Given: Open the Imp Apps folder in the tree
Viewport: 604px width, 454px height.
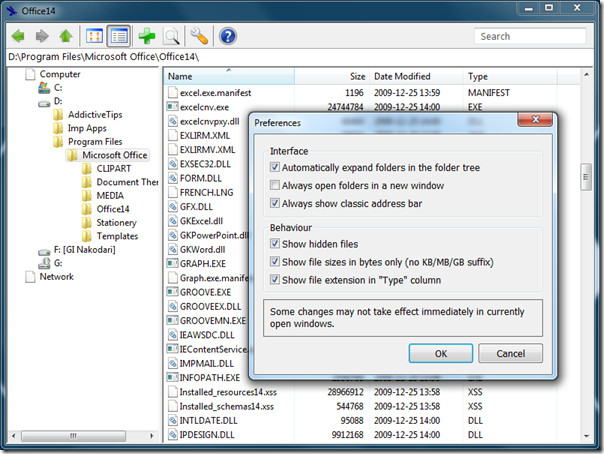Looking at the screenshot, I should point(87,128).
